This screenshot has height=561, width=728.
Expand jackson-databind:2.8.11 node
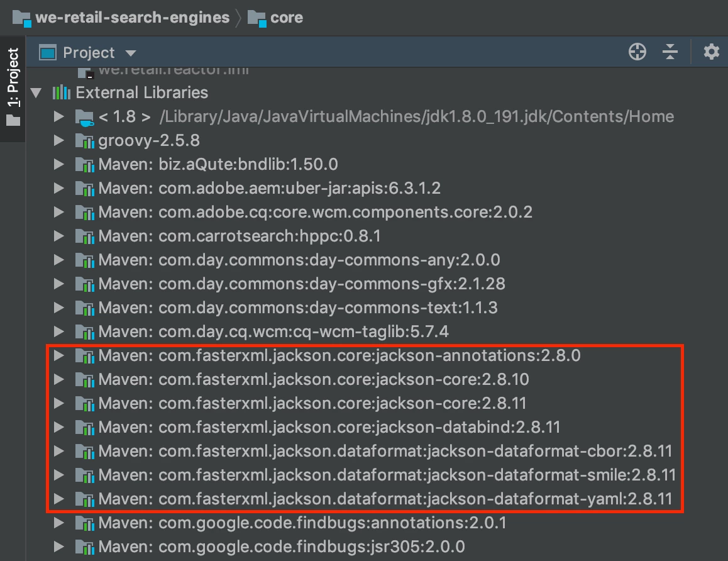coord(58,427)
